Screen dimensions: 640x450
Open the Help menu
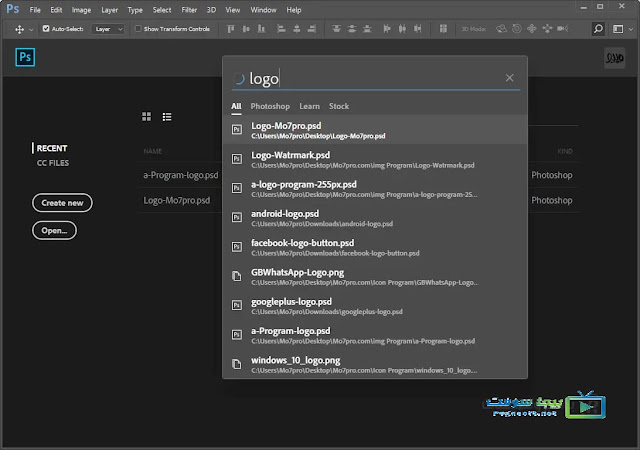[x=293, y=10]
